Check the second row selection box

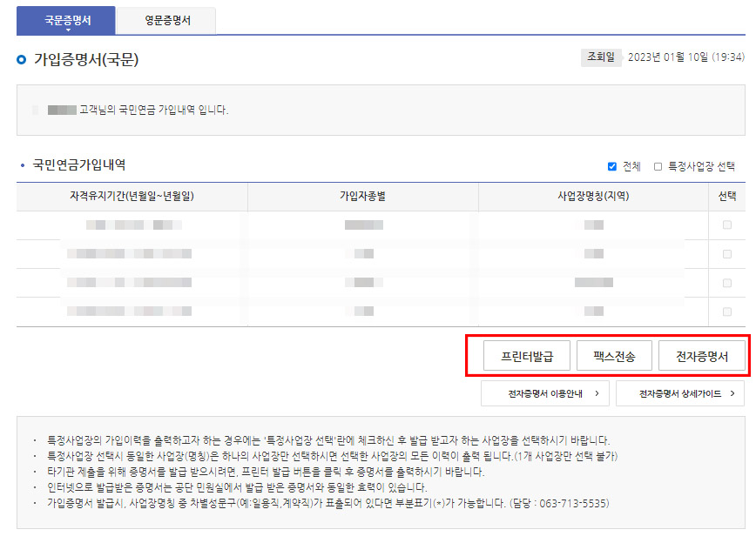pyautogui.click(x=726, y=253)
